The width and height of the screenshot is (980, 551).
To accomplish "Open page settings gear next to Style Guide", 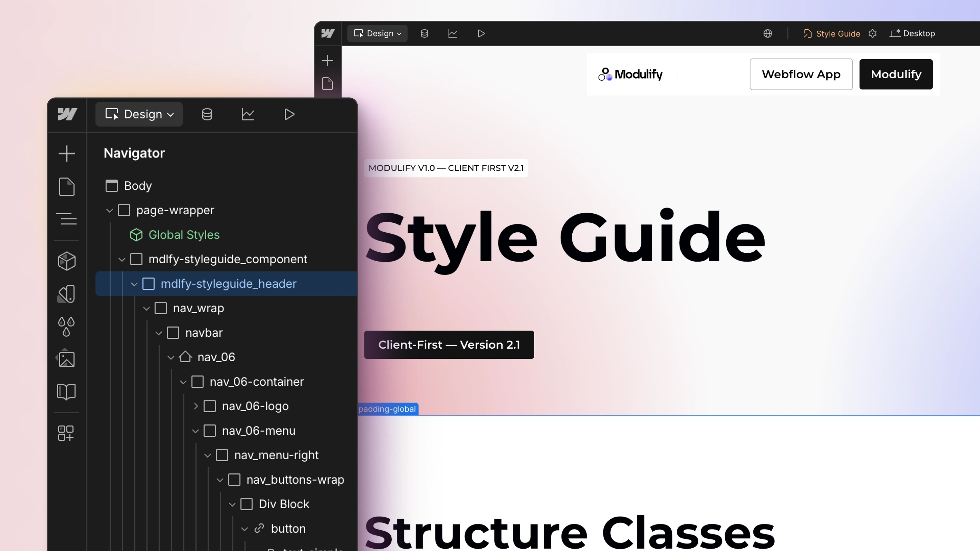I will click(873, 33).
